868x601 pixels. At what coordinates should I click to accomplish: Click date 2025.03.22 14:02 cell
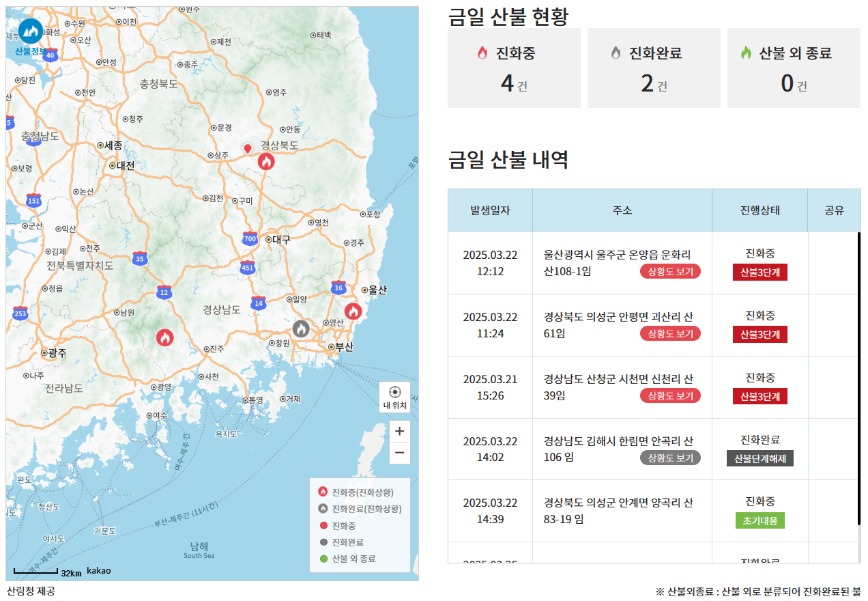tap(490, 449)
